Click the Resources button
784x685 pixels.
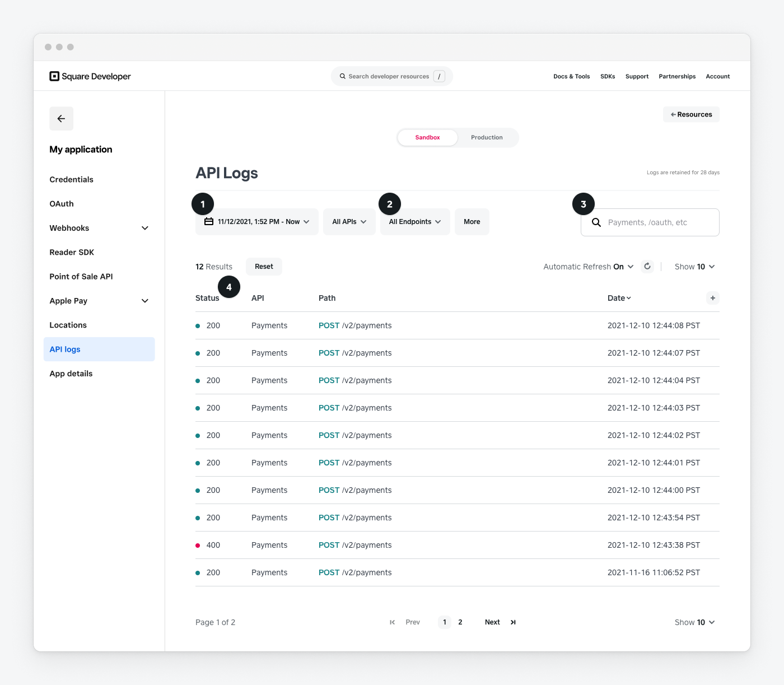691,114
